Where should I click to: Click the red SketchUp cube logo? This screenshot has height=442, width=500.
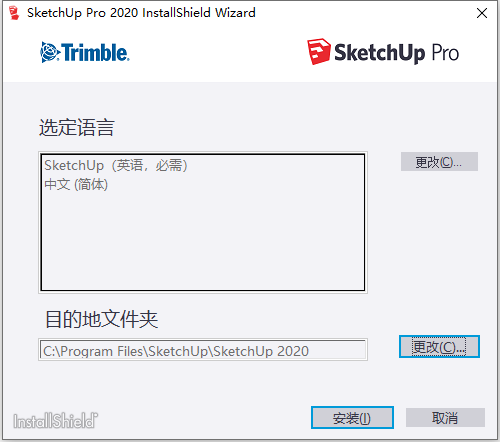click(318, 51)
